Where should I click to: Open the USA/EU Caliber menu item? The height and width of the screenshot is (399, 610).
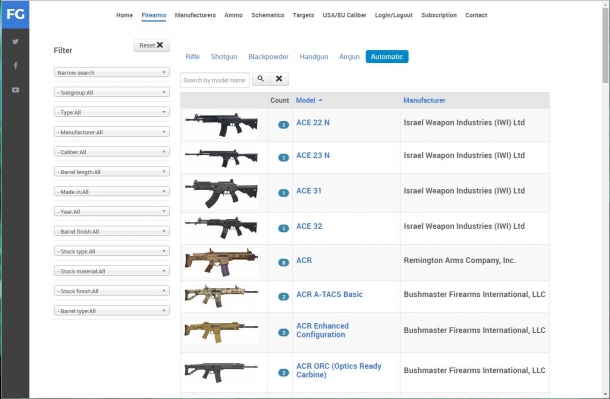[x=344, y=15]
